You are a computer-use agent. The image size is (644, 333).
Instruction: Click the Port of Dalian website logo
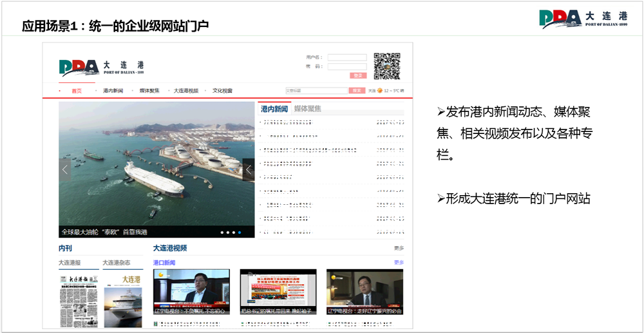(102, 68)
